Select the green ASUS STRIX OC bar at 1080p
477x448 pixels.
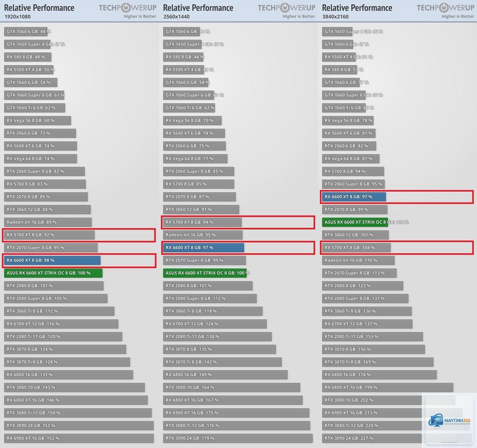[53, 273]
